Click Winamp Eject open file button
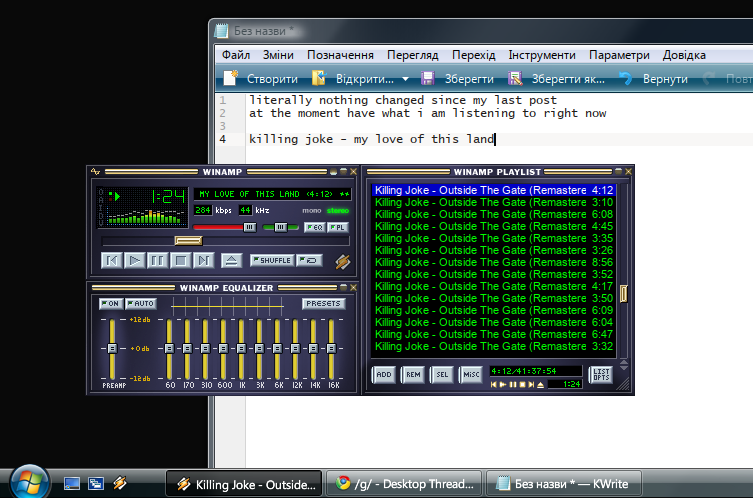 [x=231, y=261]
